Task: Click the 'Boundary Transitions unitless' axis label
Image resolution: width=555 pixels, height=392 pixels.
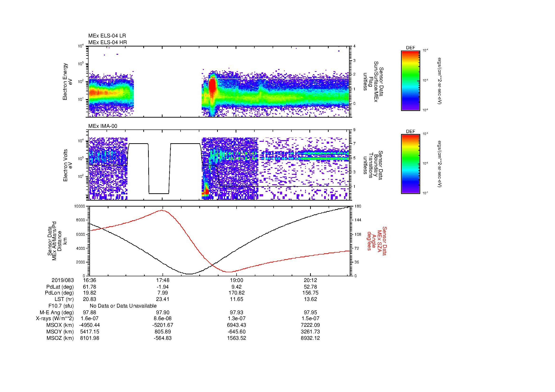Action: coord(373,165)
